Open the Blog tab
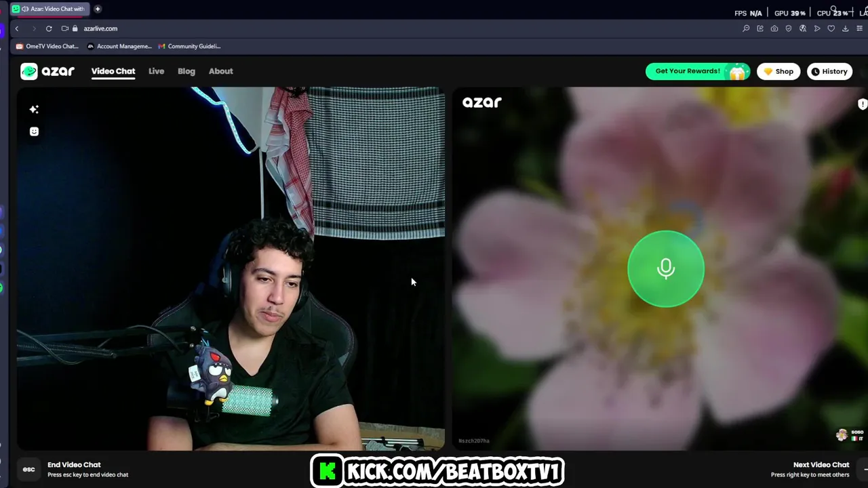868x488 pixels. (x=186, y=71)
